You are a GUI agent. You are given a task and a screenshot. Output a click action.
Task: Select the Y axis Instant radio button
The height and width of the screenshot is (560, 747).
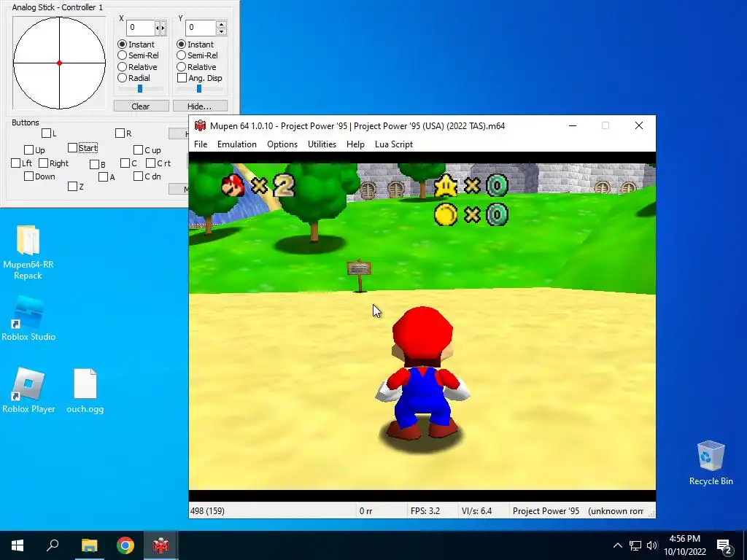click(x=181, y=44)
